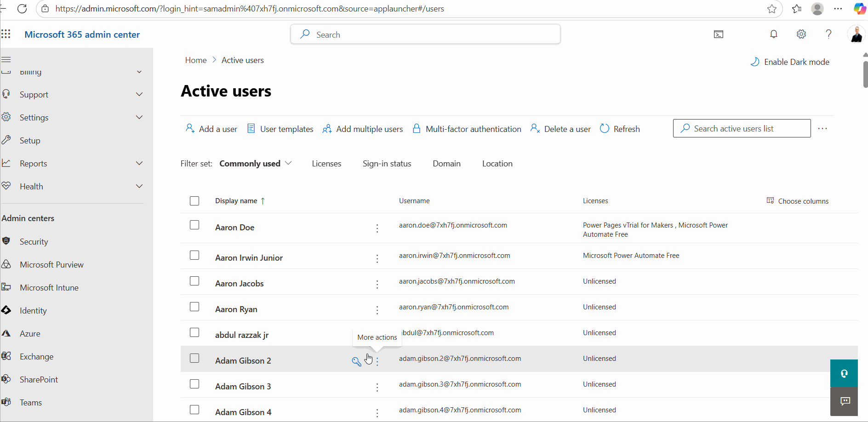Check the box for Aaron Doe
The height and width of the screenshot is (422, 868).
click(194, 225)
